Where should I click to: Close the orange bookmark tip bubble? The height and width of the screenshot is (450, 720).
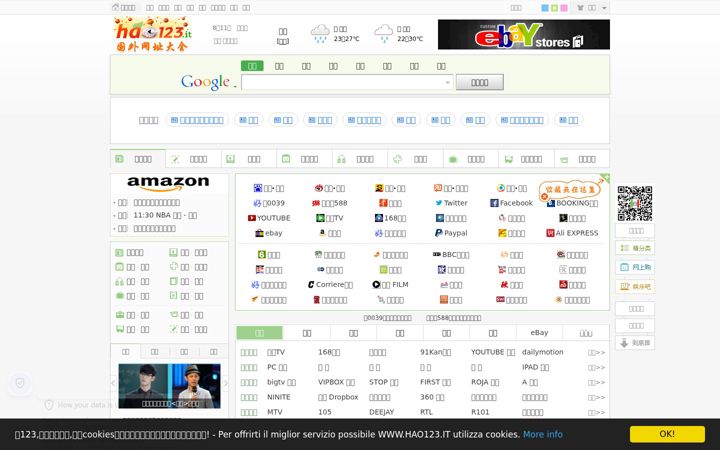545,197
